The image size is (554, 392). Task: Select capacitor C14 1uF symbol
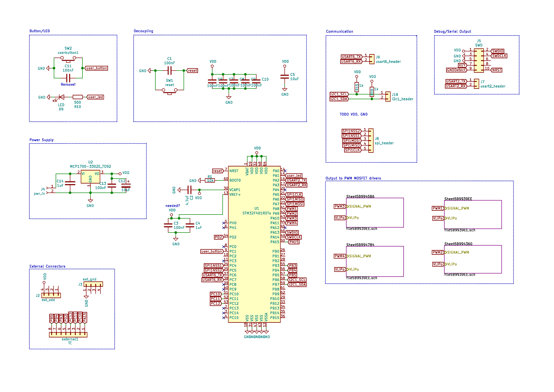pos(70,183)
